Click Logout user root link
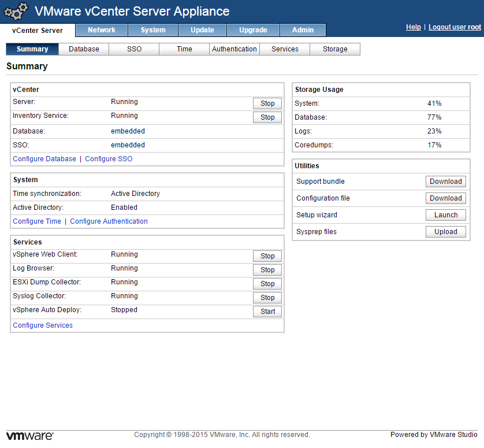The image size is (484, 448). point(455,27)
